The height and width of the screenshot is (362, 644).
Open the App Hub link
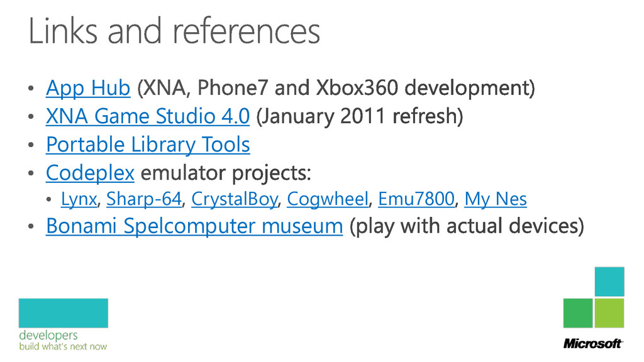click(88, 88)
